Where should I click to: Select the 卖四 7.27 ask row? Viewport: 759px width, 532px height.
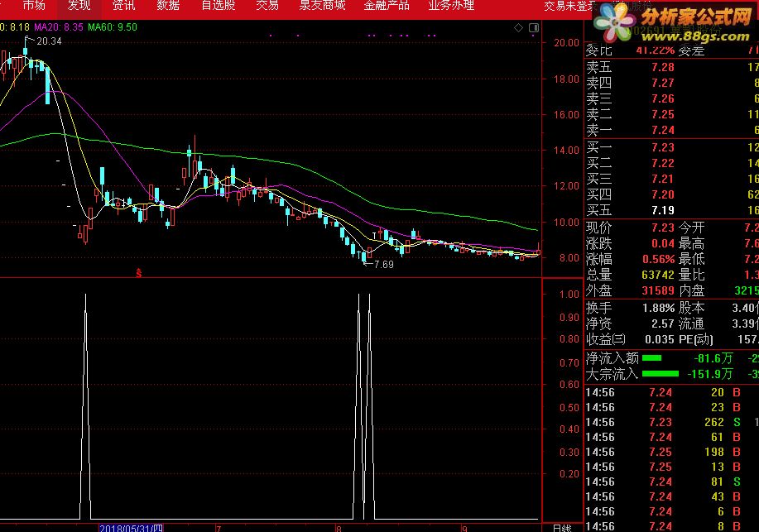[x=671, y=83]
